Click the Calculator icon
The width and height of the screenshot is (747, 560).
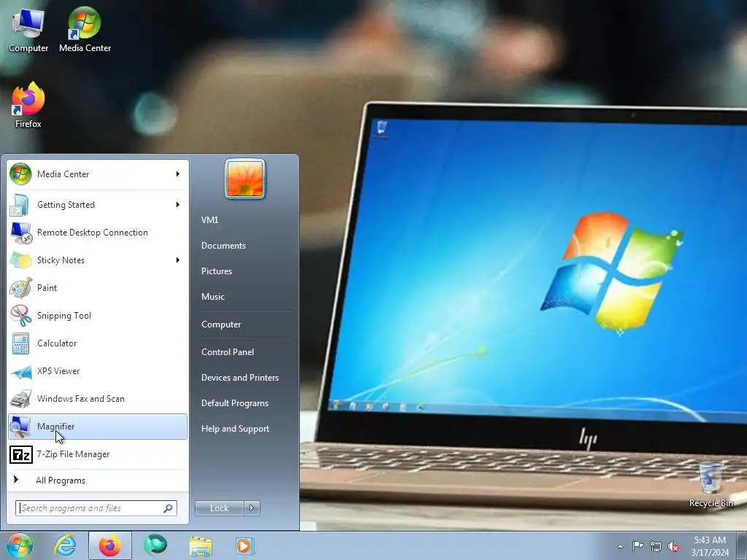tap(20, 343)
